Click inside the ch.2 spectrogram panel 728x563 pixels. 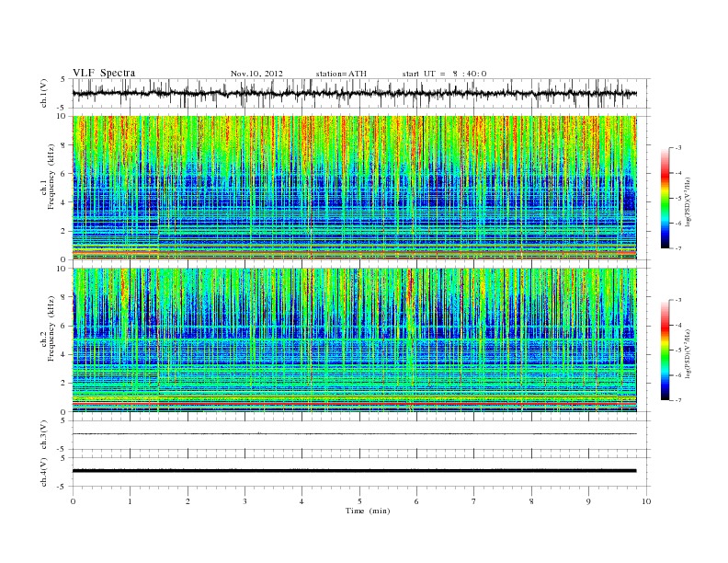coord(354,339)
